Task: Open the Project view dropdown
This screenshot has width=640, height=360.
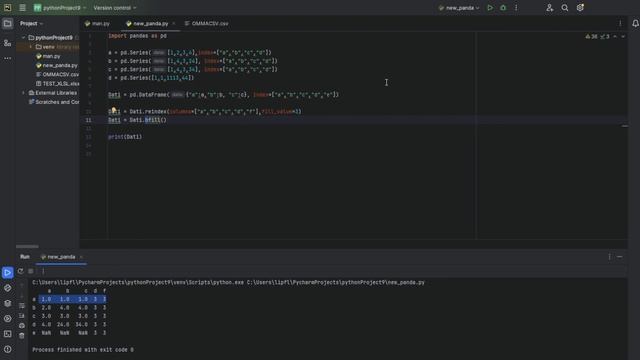Action: point(31,24)
